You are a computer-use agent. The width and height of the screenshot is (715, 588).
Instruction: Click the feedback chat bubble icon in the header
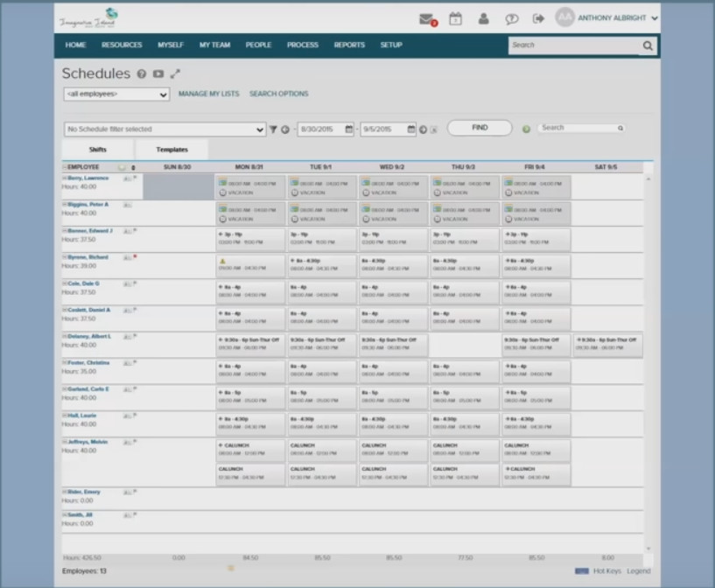coord(511,18)
